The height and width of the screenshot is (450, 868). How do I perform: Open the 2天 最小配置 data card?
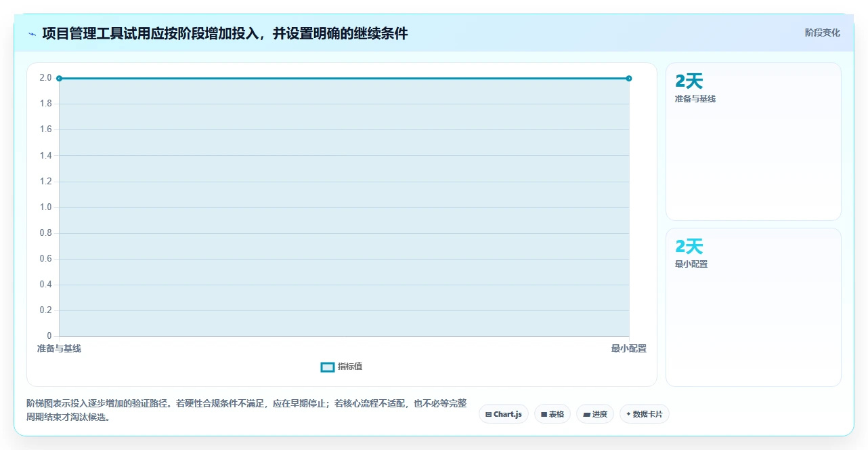[x=754, y=307]
